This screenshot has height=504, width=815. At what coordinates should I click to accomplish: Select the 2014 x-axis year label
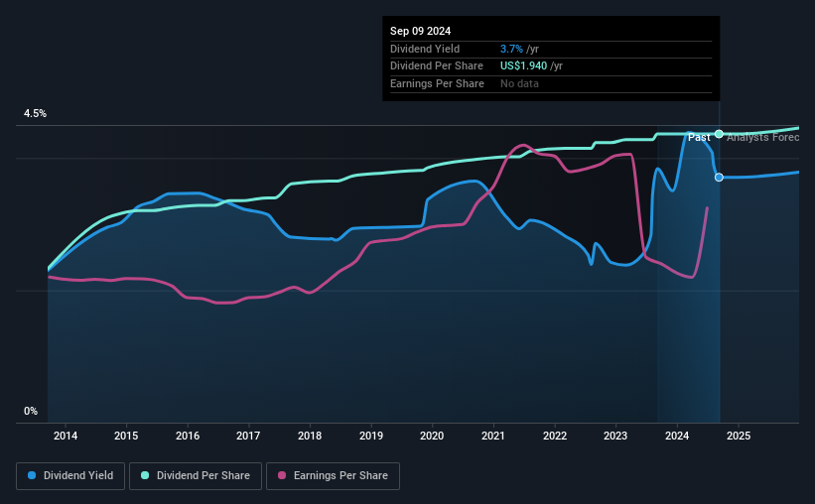66,436
